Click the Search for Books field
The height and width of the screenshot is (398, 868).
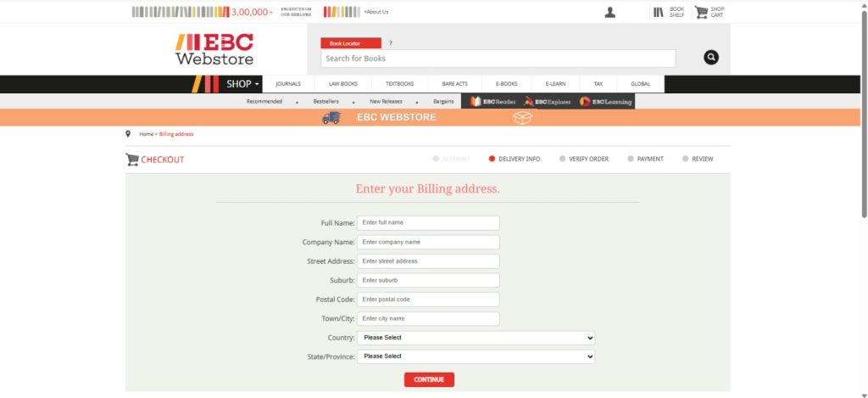point(498,59)
